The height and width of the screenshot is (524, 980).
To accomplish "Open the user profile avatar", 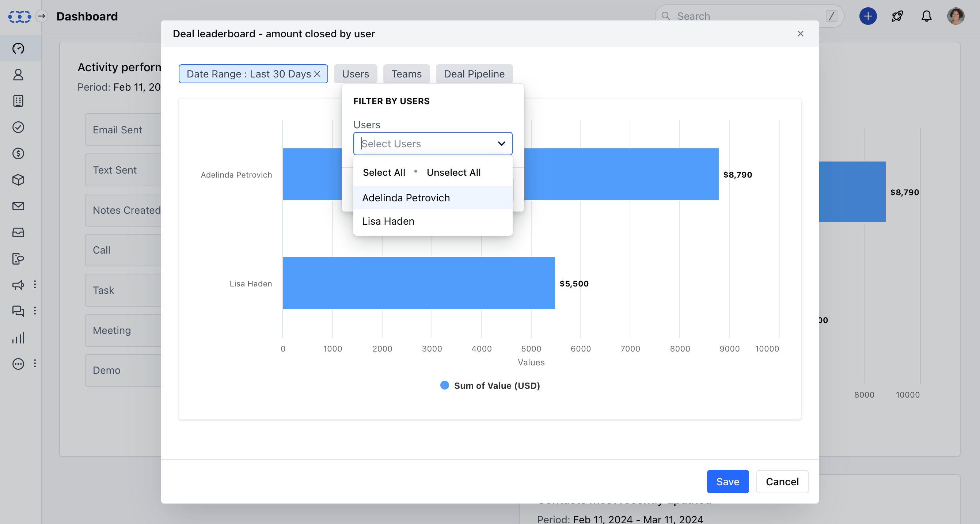I will pos(956,16).
